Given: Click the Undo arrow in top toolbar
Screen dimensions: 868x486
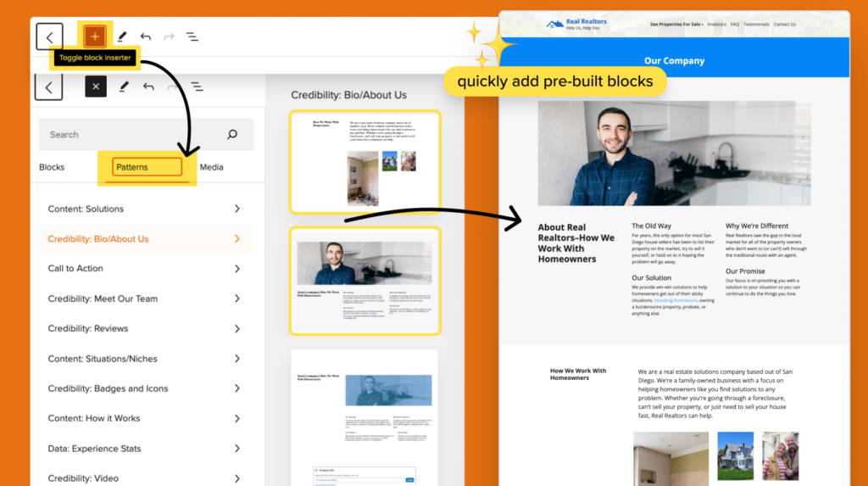Looking at the screenshot, I should tap(146, 36).
